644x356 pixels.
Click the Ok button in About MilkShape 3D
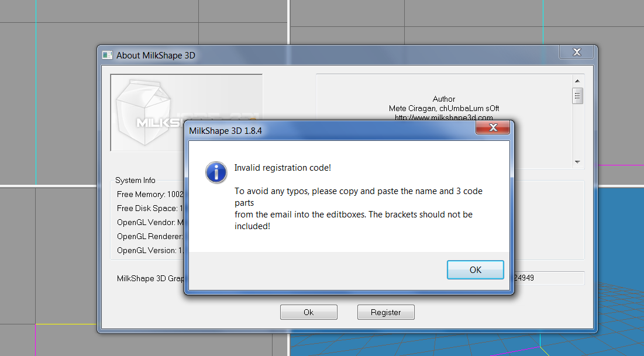point(308,312)
